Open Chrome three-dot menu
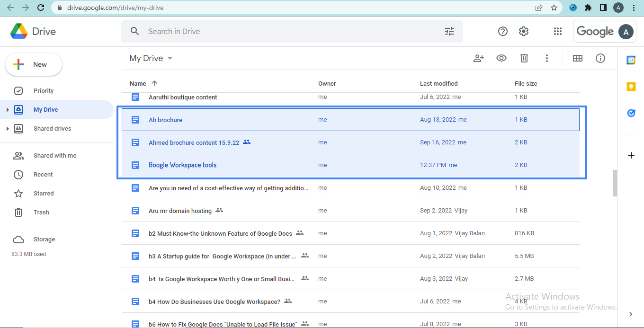644x328 pixels. (x=634, y=8)
